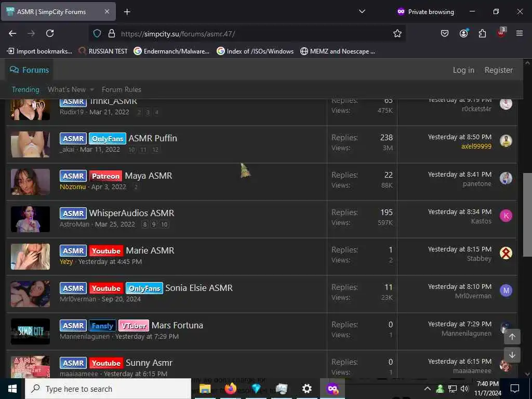This screenshot has width=532, height=399.
Task: Open the Firefox hamburger menu
Action: [520, 33]
